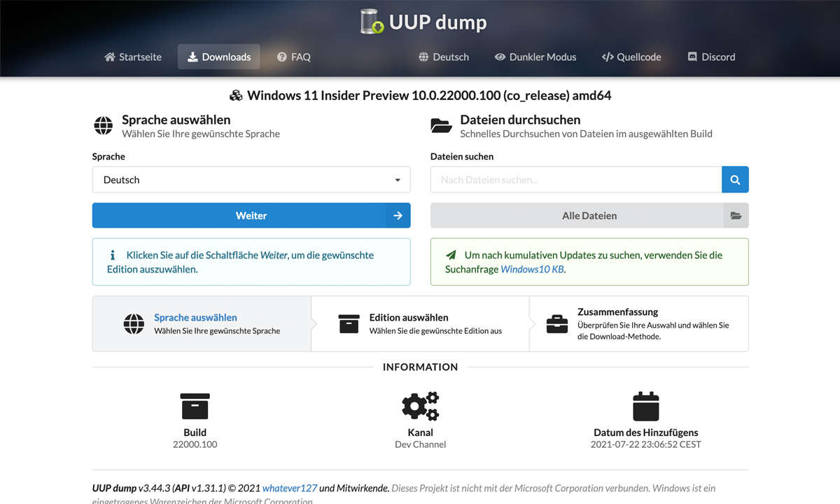Click the Sprache field label
840x504 pixels.
(x=108, y=157)
